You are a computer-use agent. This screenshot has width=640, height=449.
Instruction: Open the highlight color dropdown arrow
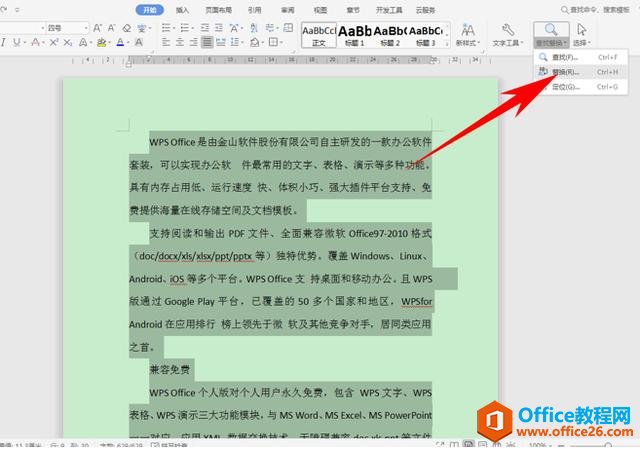[109, 42]
